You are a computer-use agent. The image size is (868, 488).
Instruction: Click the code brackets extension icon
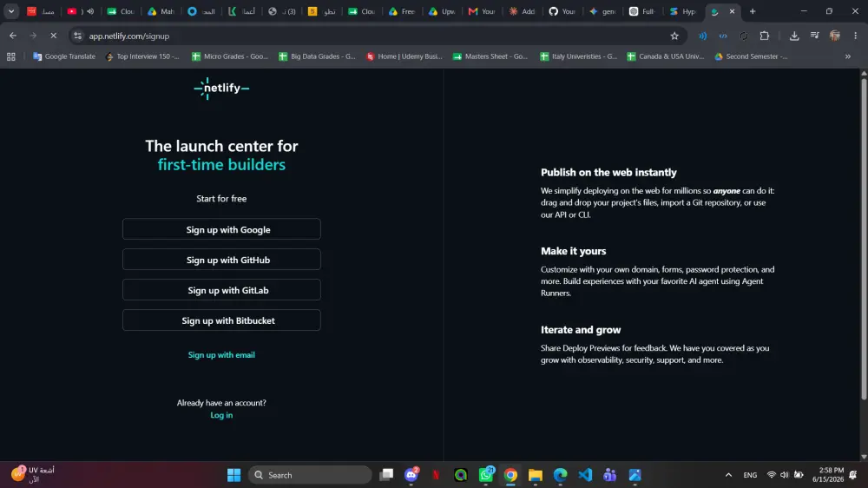coord(723,36)
